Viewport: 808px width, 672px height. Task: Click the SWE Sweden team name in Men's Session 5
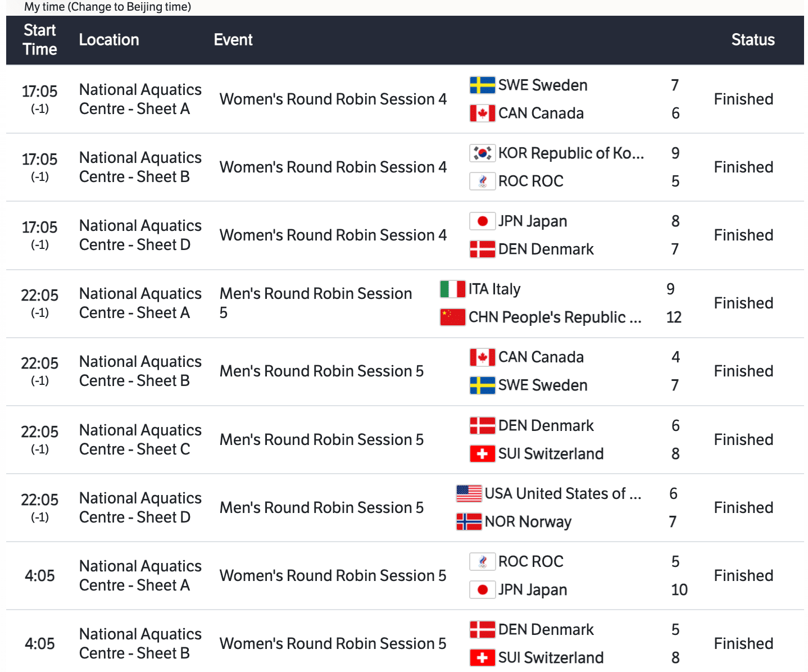pyautogui.click(x=543, y=385)
